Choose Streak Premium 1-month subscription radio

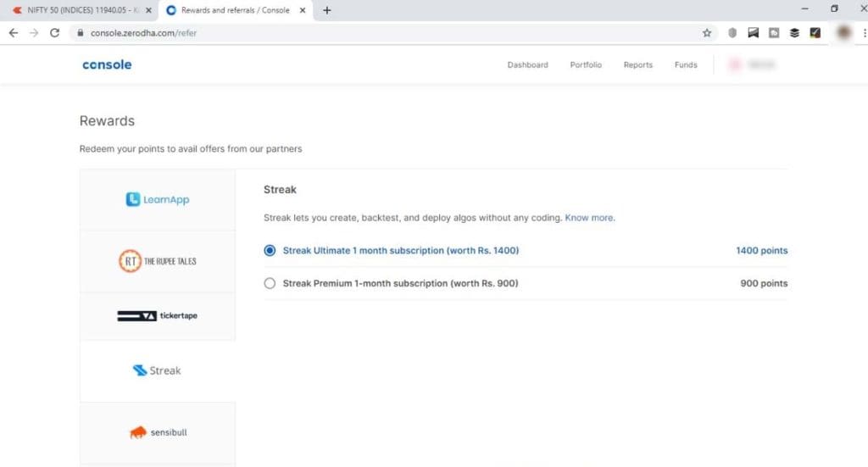270,283
